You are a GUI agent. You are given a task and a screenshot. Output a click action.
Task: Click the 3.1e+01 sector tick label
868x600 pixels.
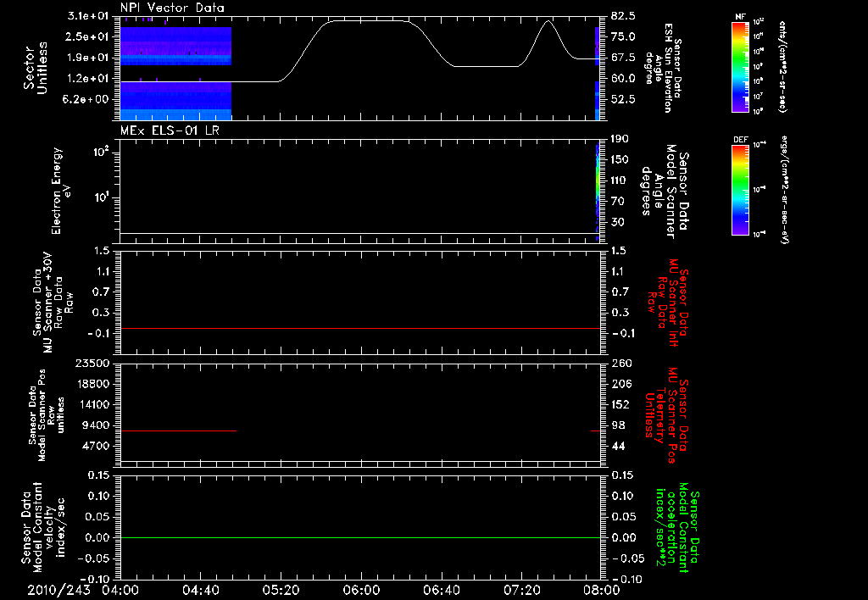pos(87,15)
